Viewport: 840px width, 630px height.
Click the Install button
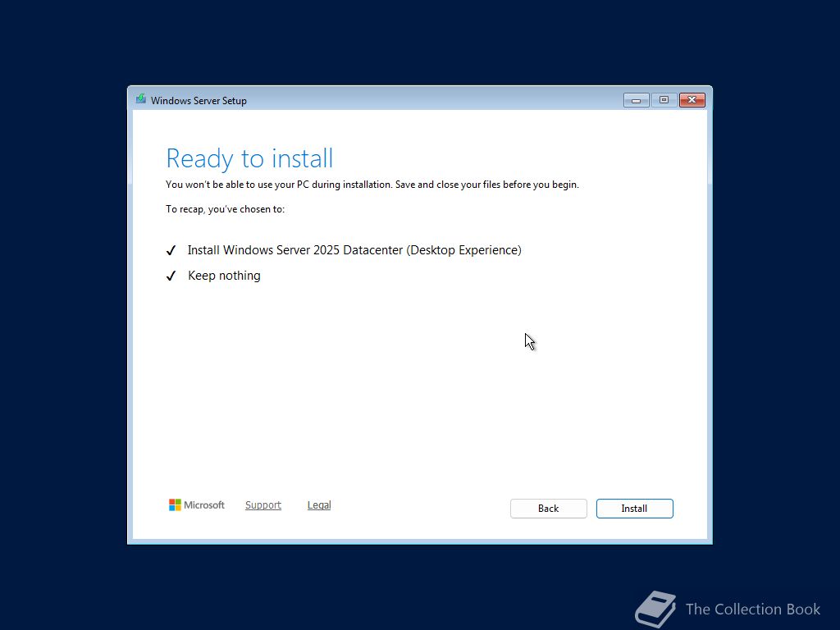tap(634, 509)
